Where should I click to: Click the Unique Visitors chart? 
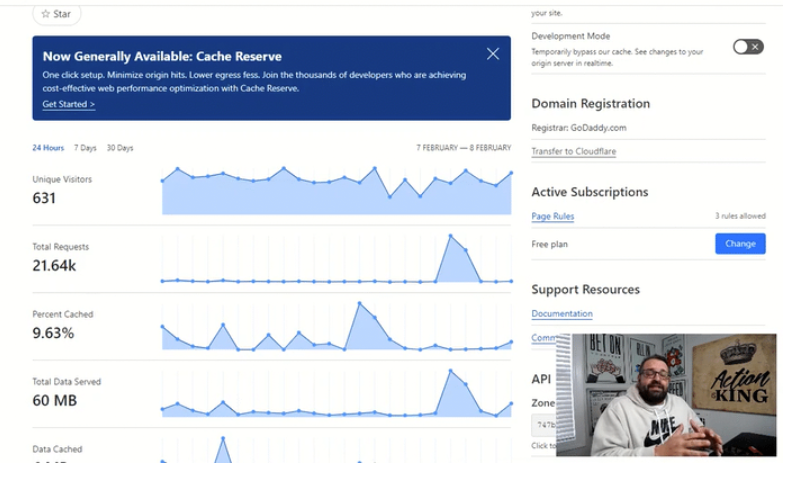(x=337, y=190)
